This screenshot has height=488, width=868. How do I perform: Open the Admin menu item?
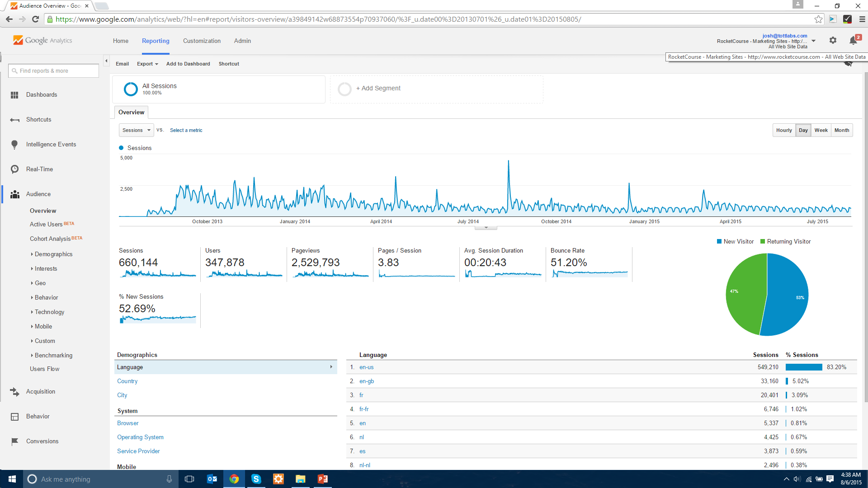[242, 41]
